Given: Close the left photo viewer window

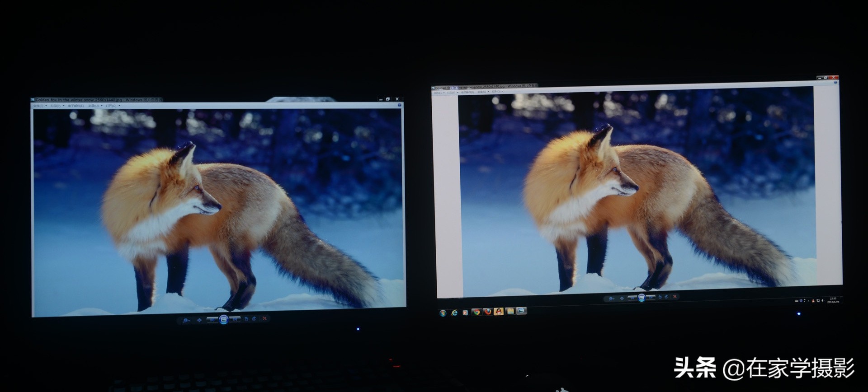Looking at the screenshot, I should 397,99.
